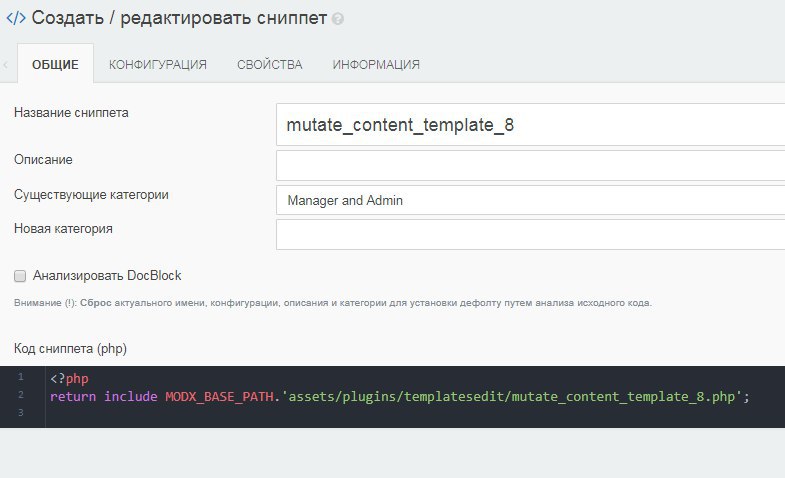Open the Существующие категории dropdown
Viewport: 785px width, 478px height.
(530, 201)
